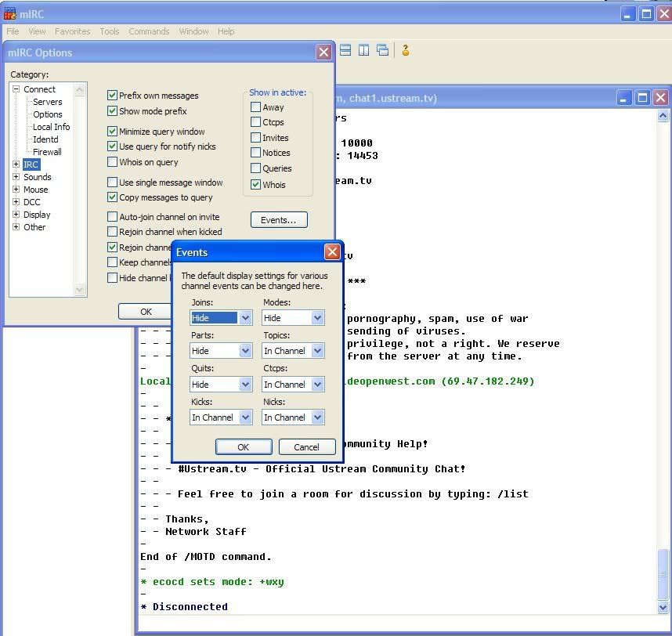
Task: Click the Tile Vertical toolbar icon
Action: [364, 50]
